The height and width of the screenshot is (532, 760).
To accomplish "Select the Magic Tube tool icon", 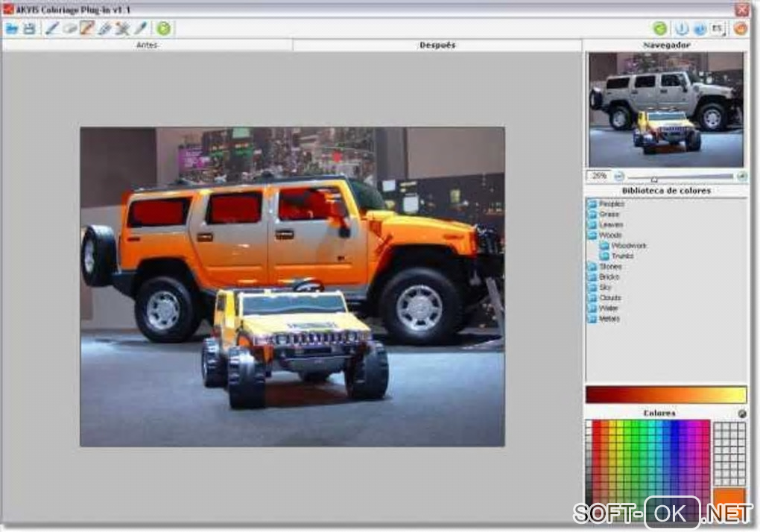I will coord(122,28).
